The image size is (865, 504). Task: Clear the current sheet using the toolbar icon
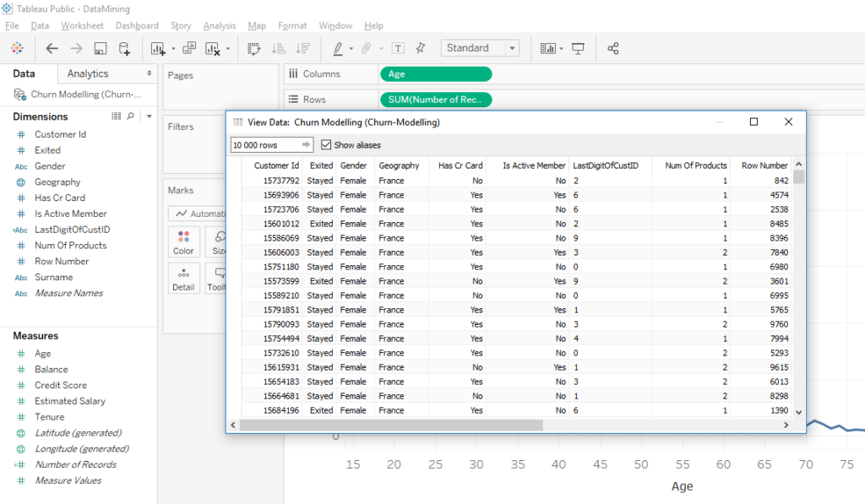[x=212, y=48]
